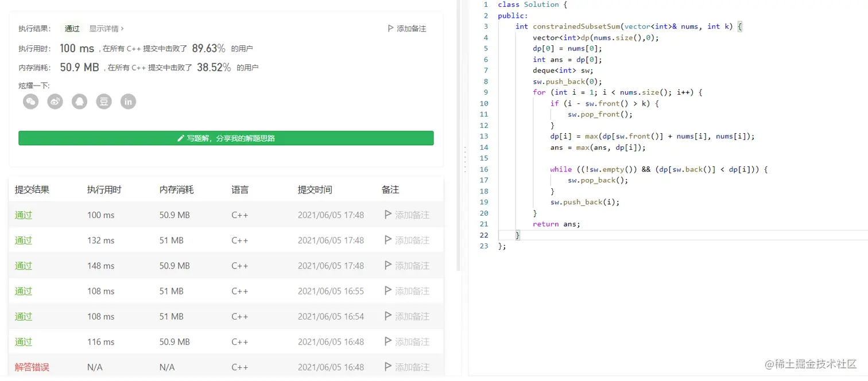This screenshot has height=381, width=868.
Task: Click the 备注 column header
Action: point(390,189)
